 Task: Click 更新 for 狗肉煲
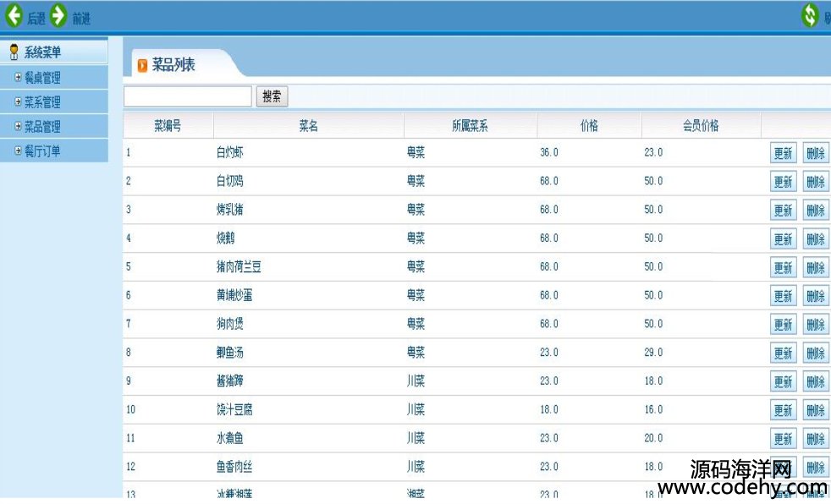tap(784, 325)
